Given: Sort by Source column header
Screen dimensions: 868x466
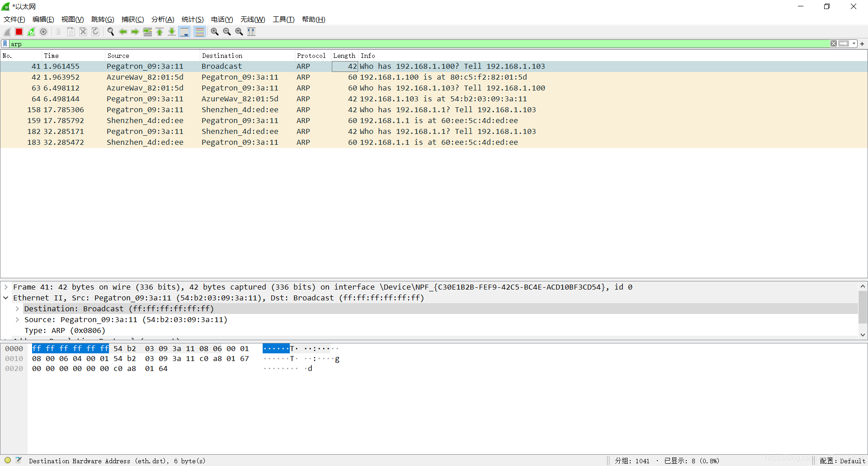Looking at the screenshot, I should (152, 56).
